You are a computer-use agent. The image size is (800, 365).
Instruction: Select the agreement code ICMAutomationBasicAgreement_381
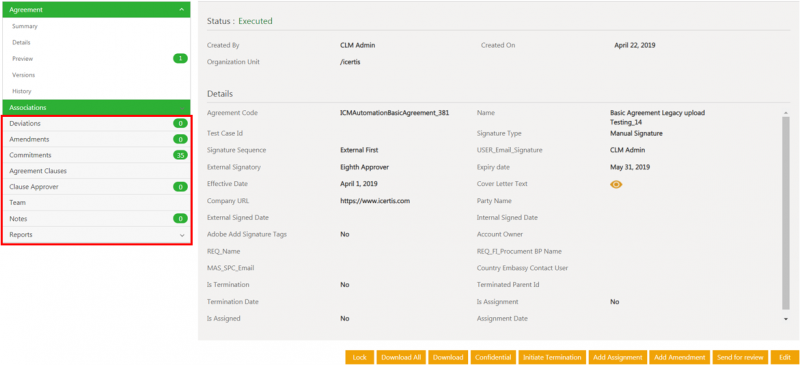point(394,113)
